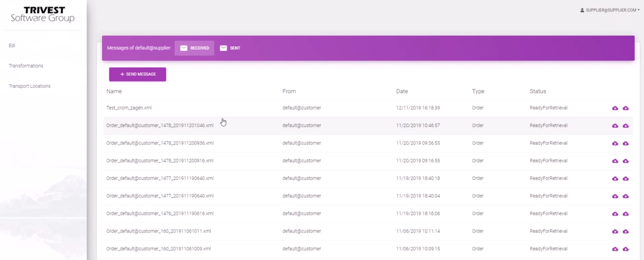644x260 pixels.
Task: Open Transport Locations in the sidebar
Action: click(x=30, y=86)
